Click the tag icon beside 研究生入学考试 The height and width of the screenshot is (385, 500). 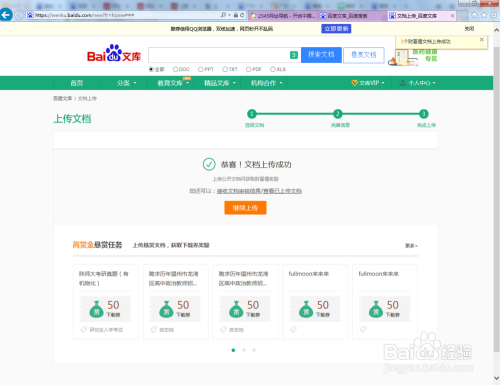click(84, 330)
